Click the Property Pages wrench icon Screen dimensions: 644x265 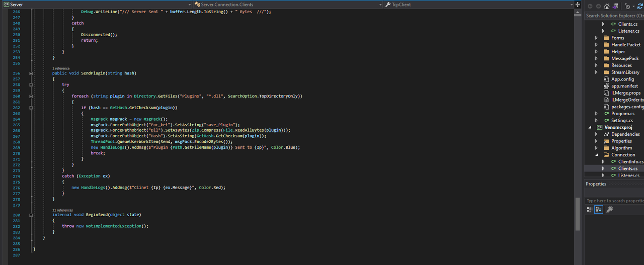[x=609, y=210]
